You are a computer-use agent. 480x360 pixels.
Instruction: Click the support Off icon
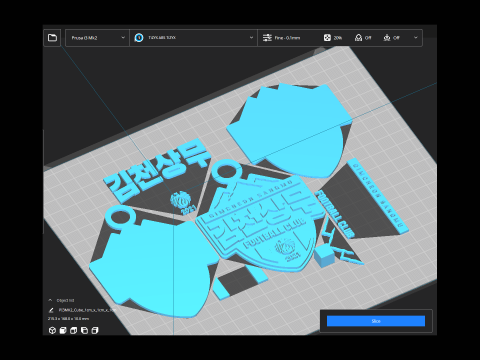[358, 38]
